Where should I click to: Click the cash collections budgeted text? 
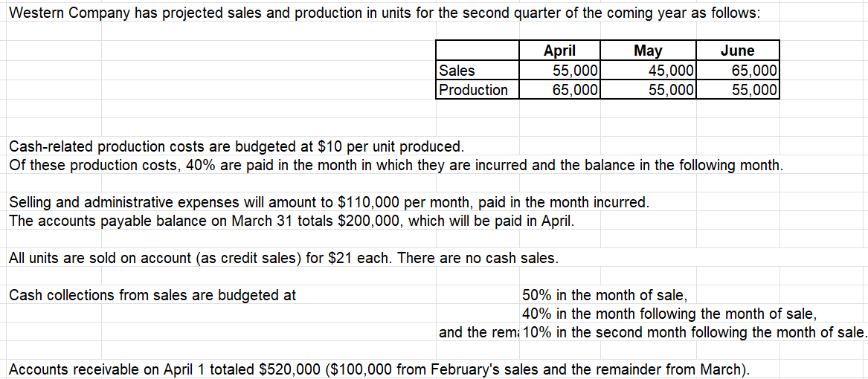pos(152,295)
